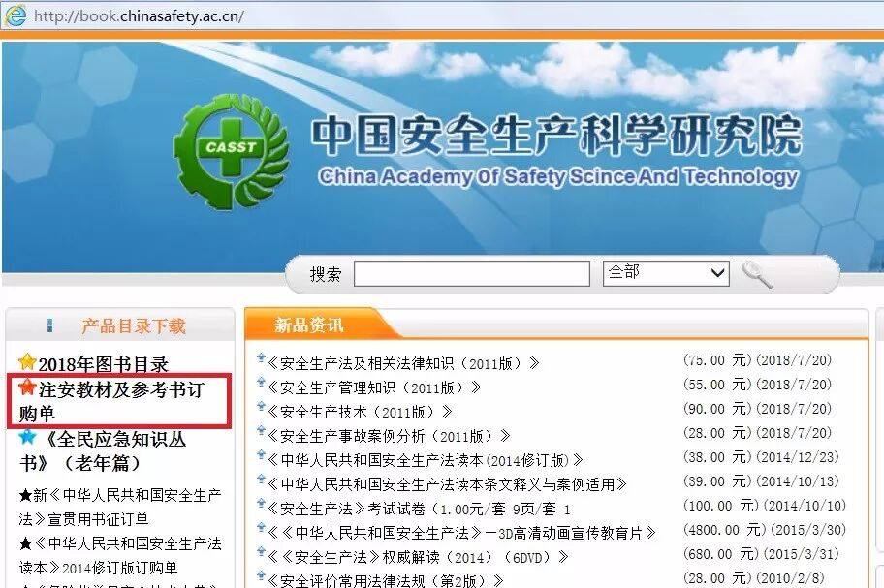
Task: Click the price (55.00 元)(2018/7/20)
Action: point(757,385)
